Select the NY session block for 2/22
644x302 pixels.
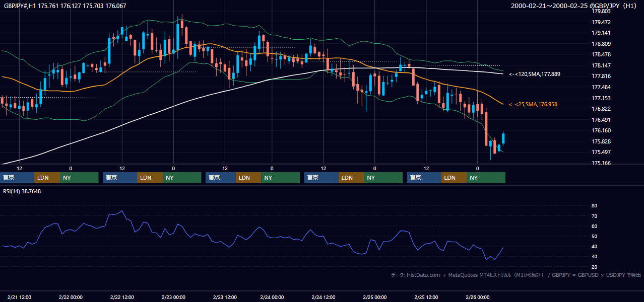click(x=182, y=178)
